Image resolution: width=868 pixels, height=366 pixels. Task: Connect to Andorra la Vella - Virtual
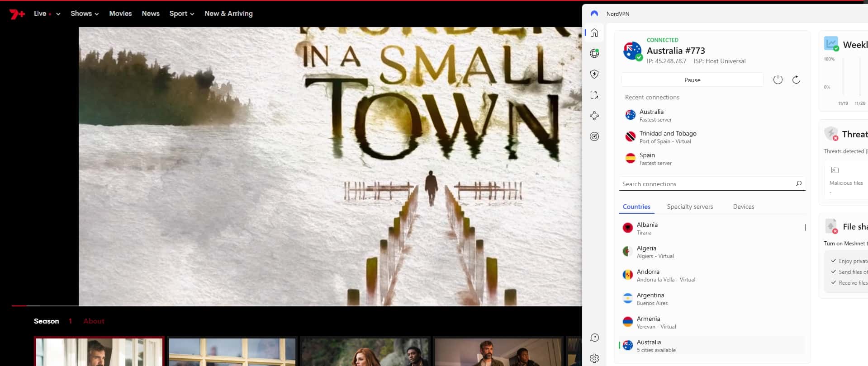tap(711, 275)
